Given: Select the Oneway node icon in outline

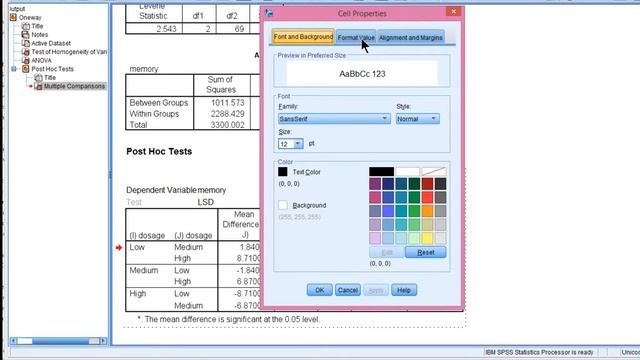Looking at the screenshot, I should (x=13, y=17).
